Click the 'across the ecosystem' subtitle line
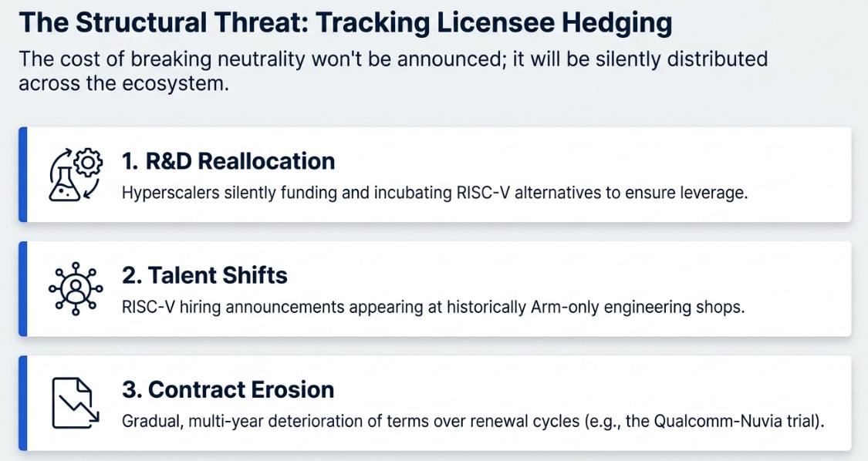The image size is (868, 461). click(x=124, y=83)
